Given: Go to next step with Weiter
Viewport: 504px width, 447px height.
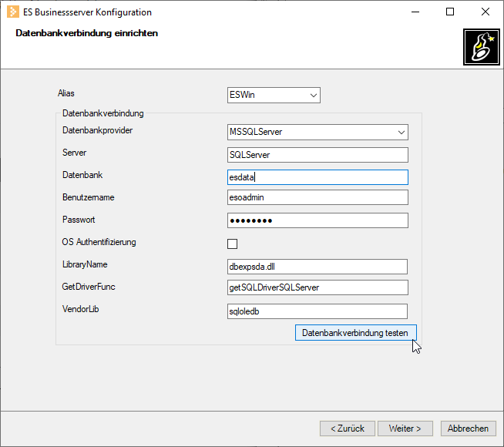Looking at the screenshot, I should 405,429.
